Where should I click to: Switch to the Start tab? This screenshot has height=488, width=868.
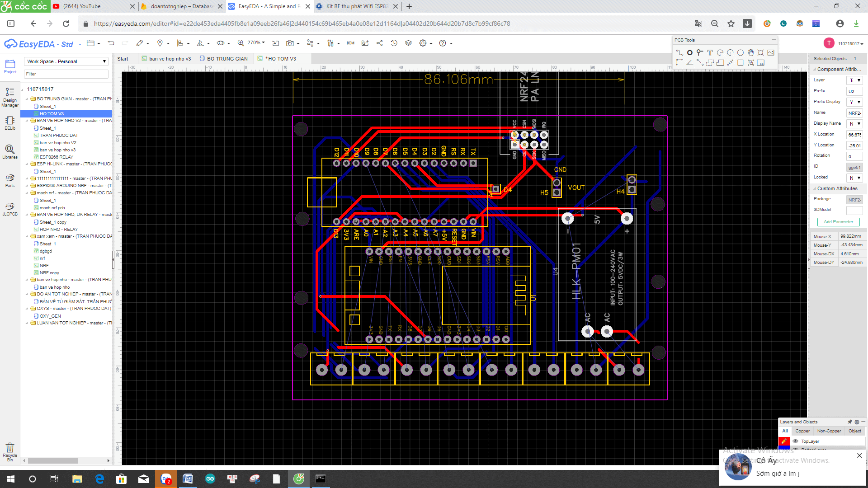pyautogui.click(x=123, y=59)
